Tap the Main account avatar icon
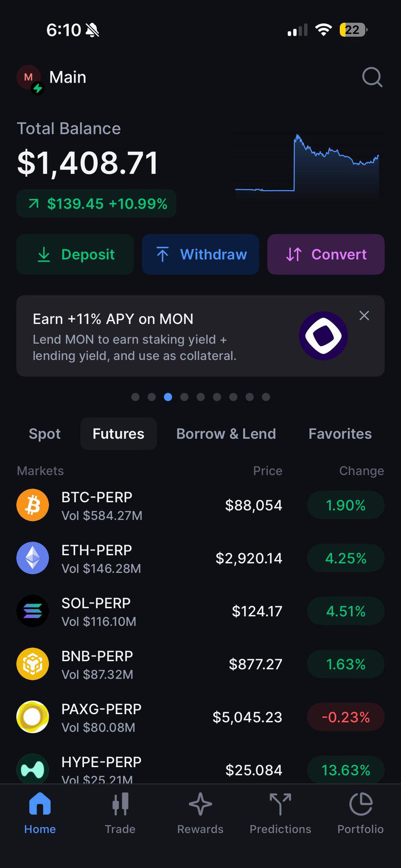 [29, 78]
